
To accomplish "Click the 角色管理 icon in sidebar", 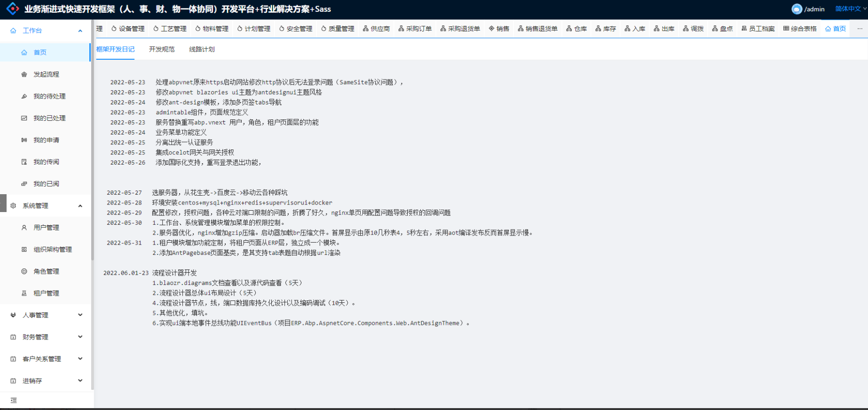I will (24, 271).
